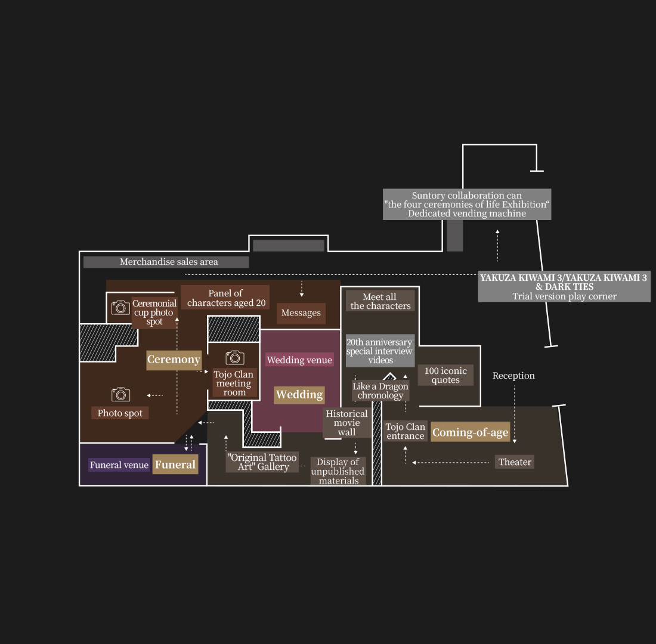Image resolution: width=656 pixels, height=644 pixels.
Task: Click camera icon above Photo spot label
Action: point(120,394)
